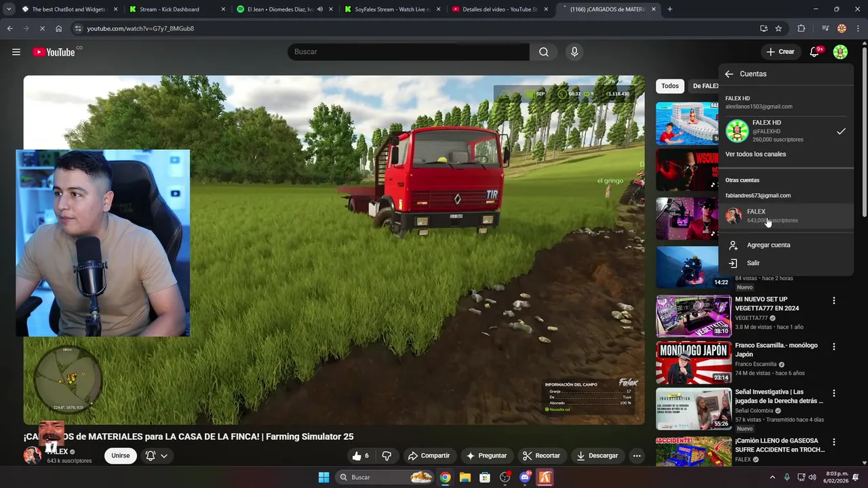Click the Unirse membership button
Screen dimensions: 868x488
(121, 455)
